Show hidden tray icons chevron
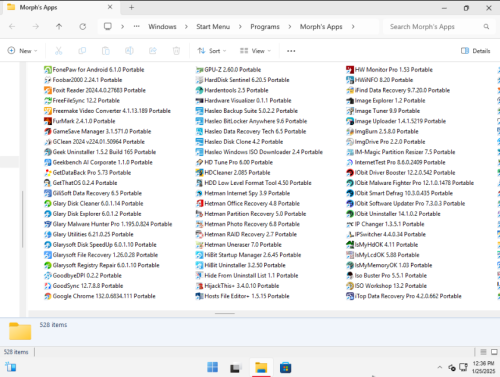 tap(440, 367)
